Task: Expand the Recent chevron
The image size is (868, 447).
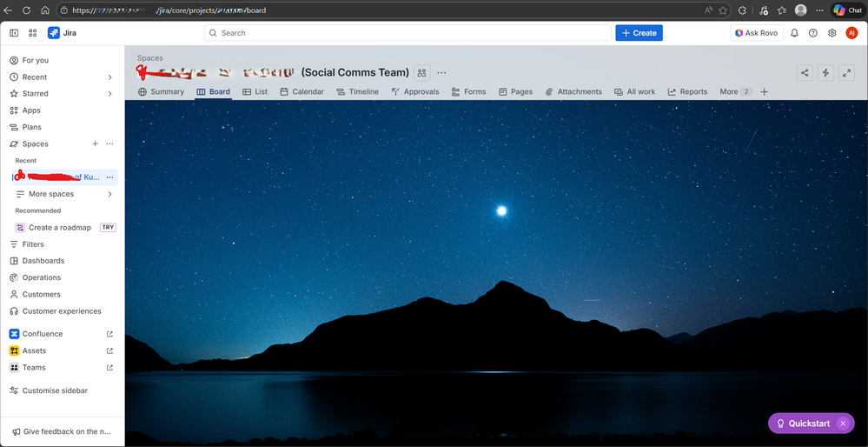Action: click(x=109, y=77)
